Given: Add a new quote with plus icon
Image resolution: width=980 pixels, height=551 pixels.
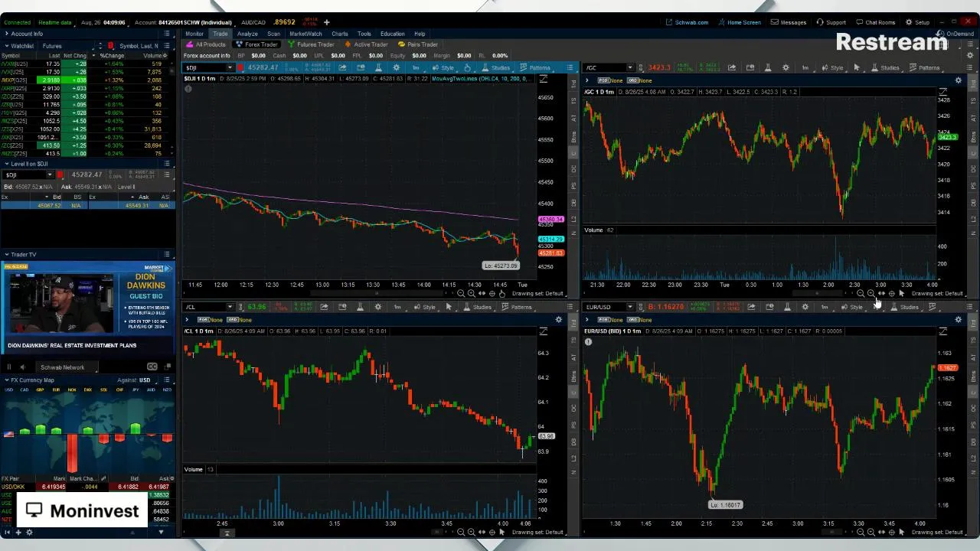Looking at the screenshot, I should 326,22.
